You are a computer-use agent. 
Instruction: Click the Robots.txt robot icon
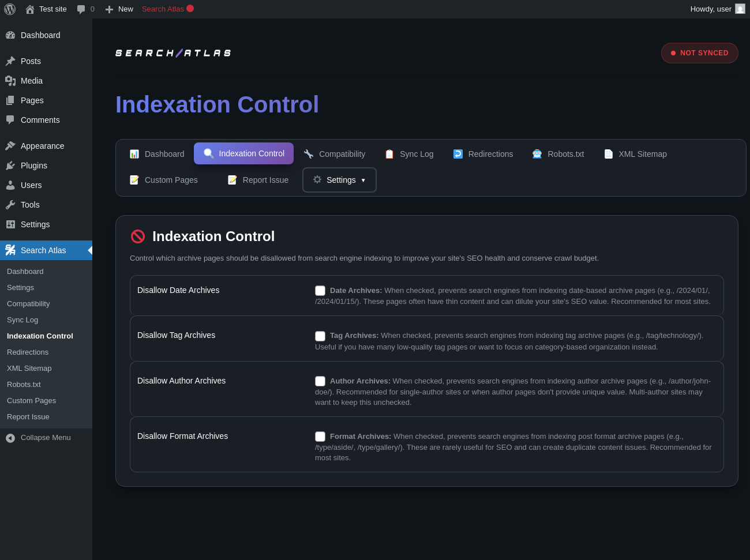coord(537,154)
